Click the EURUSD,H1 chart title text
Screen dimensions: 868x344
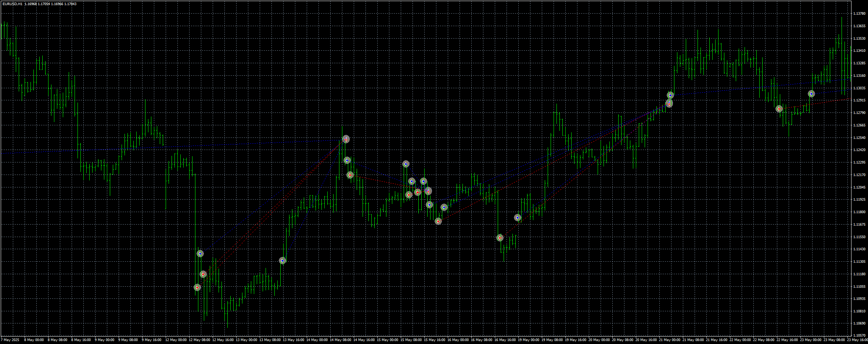point(12,4)
